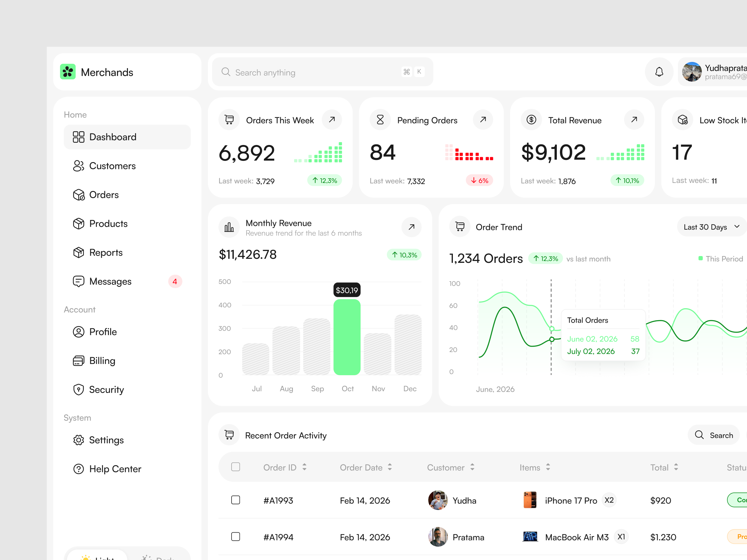Open the Dashboard sidebar icon

point(79,137)
